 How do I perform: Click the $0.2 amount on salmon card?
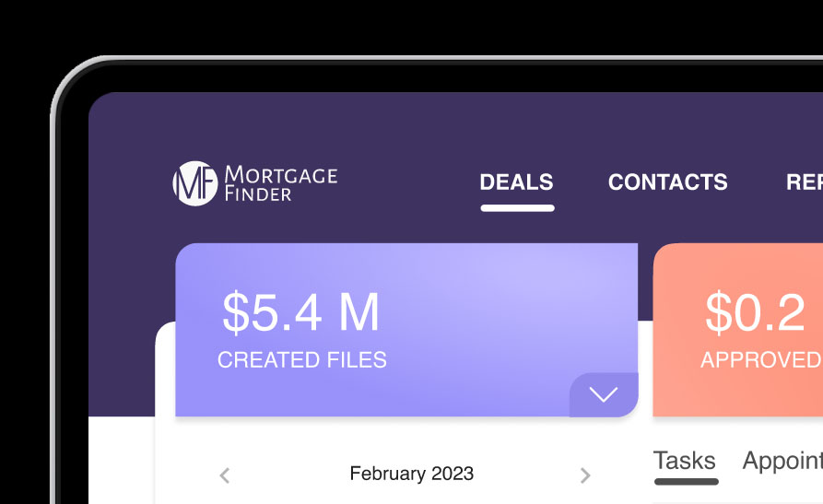click(x=755, y=313)
